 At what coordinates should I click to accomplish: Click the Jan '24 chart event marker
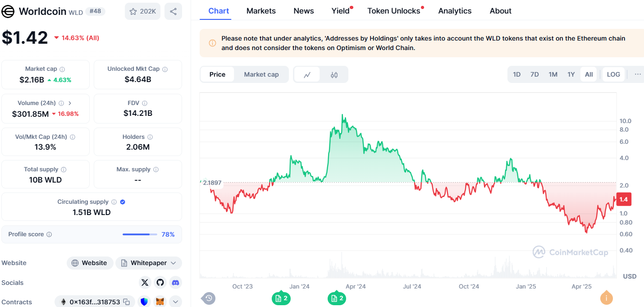tap(281, 298)
